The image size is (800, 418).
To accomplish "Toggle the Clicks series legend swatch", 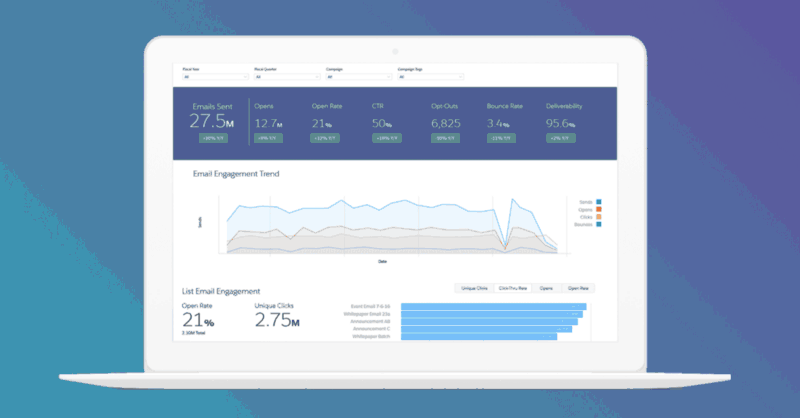I will click(599, 217).
